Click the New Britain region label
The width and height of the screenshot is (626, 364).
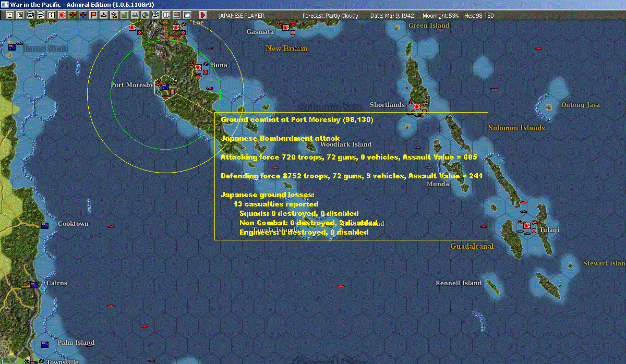[x=286, y=48]
